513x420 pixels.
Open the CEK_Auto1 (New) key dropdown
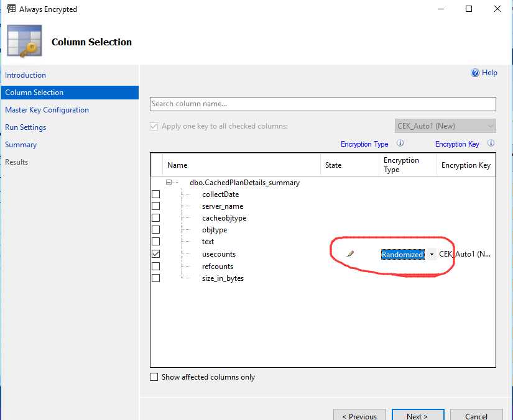(445, 126)
